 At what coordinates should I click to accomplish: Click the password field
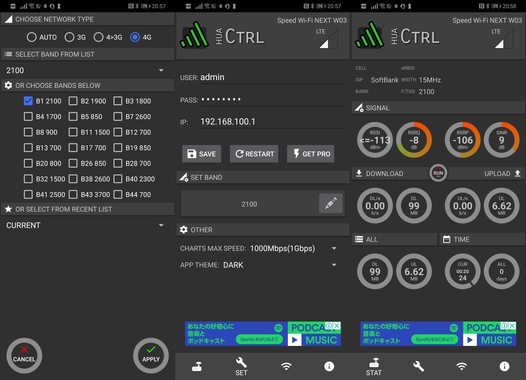point(272,100)
